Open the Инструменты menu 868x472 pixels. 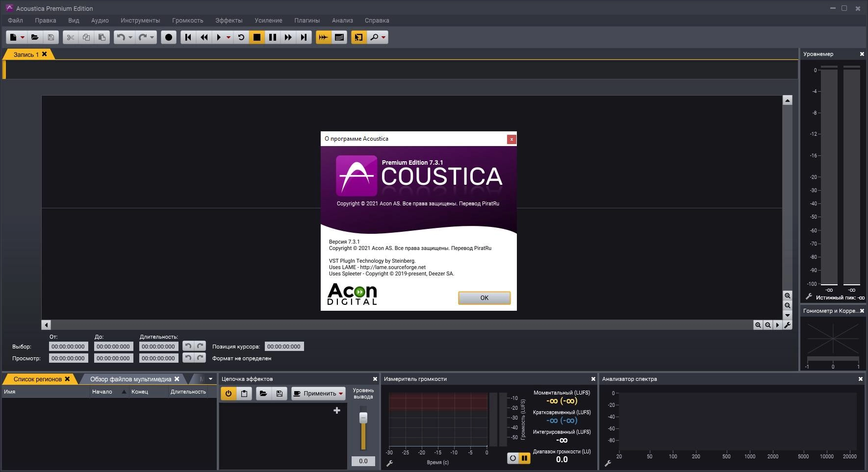(x=140, y=21)
